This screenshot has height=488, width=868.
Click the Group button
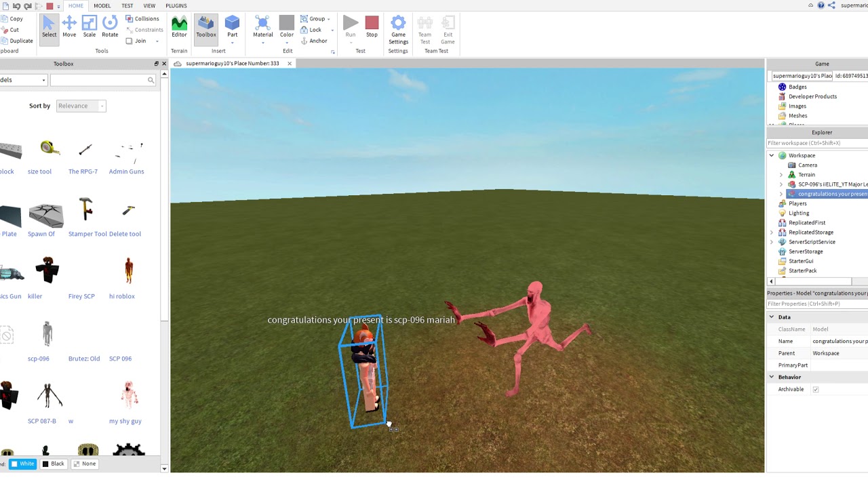(x=313, y=19)
